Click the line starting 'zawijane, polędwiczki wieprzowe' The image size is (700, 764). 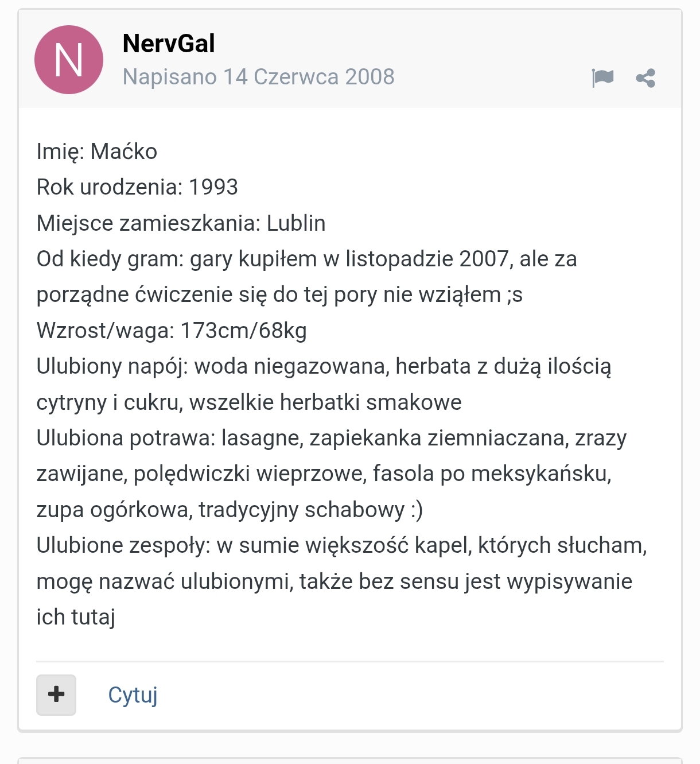click(x=324, y=474)
